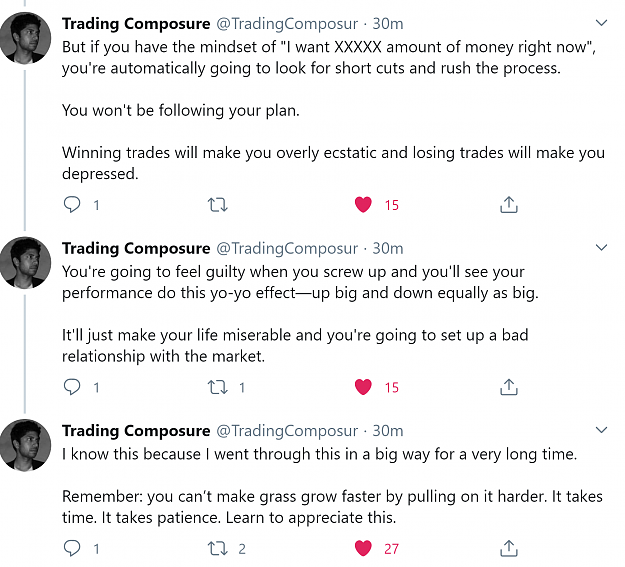
Task: Open @TradingComposur handle on the second tweet
Action: [287, 248]
